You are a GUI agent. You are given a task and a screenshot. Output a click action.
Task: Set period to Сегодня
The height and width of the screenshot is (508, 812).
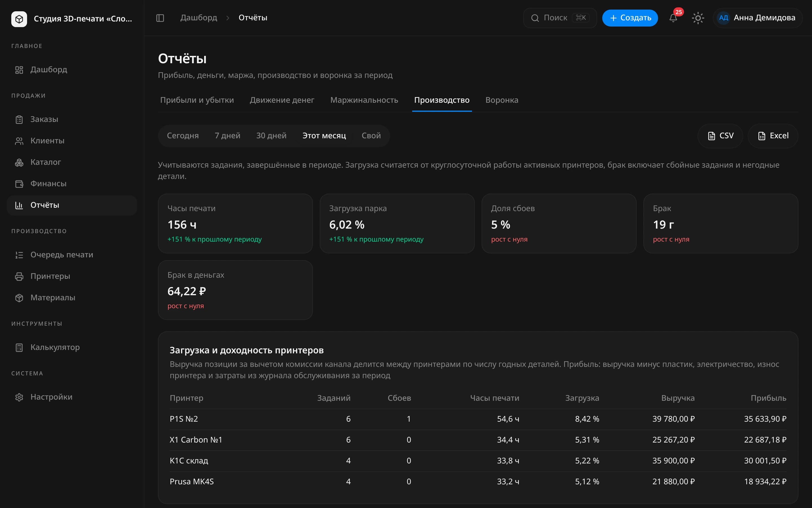tap(183, 136)
